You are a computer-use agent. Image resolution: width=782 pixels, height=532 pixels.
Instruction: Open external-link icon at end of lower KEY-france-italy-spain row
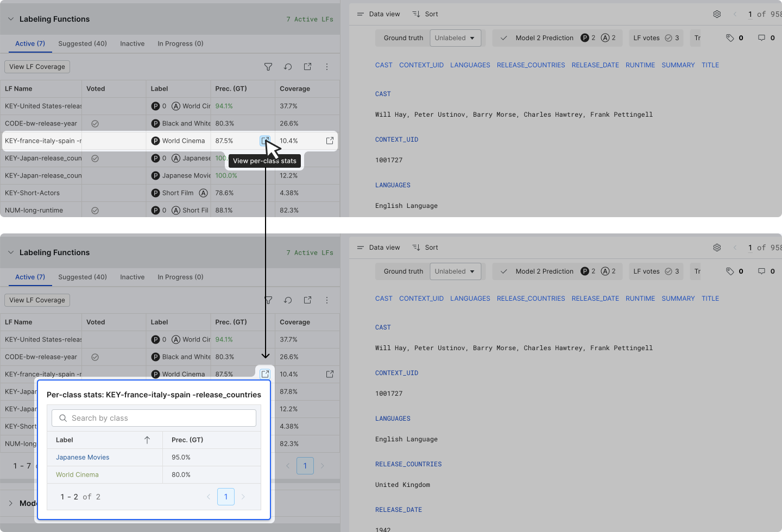pos(330,374)
